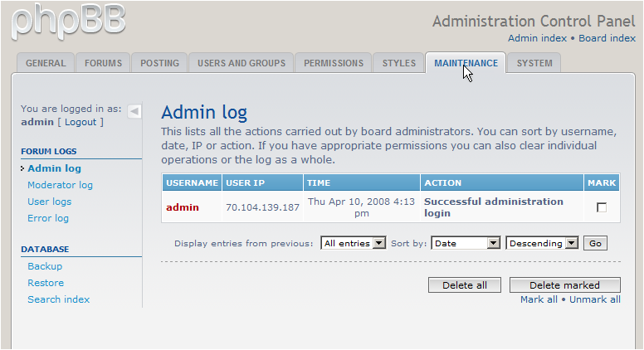
Task: Click the Delete marked button
Action: [564, 285]
